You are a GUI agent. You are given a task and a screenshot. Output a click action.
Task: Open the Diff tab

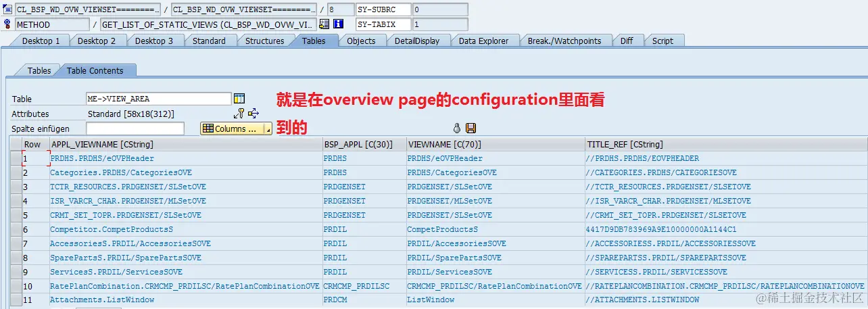(627, 41)
